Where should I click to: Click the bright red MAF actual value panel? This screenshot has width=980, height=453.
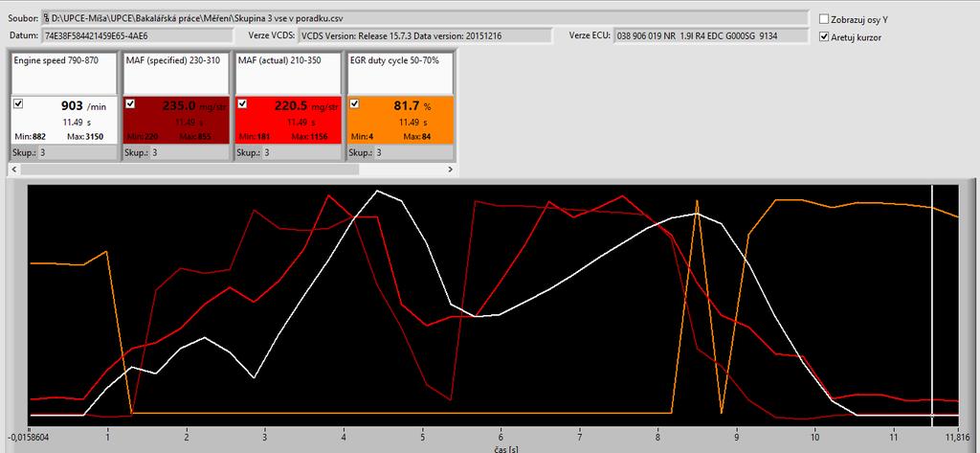[x=288, y=120]
